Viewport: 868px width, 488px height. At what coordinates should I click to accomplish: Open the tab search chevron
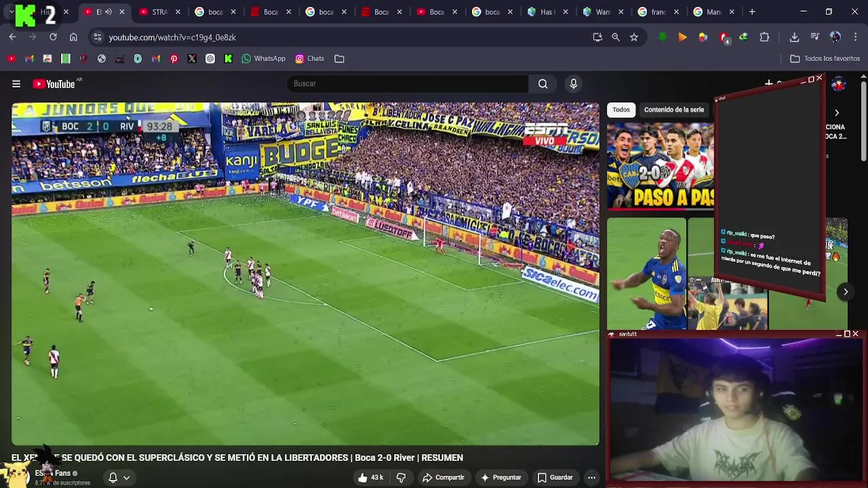click(12, 12)
